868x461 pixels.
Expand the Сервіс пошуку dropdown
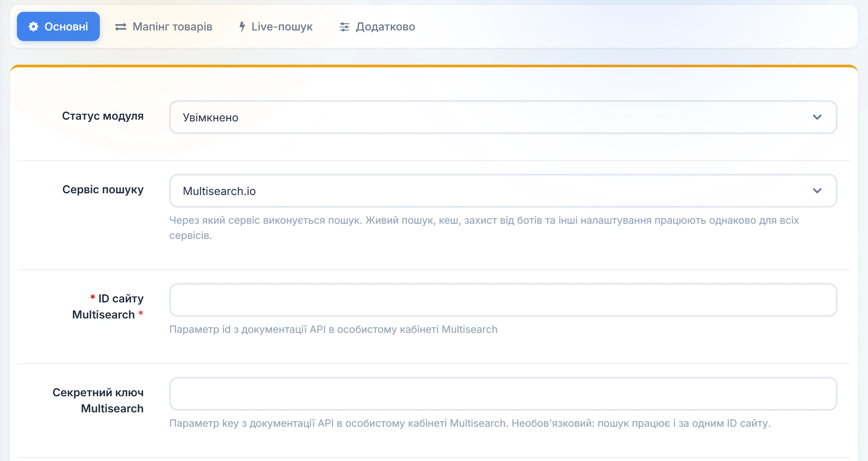(503, 191)
